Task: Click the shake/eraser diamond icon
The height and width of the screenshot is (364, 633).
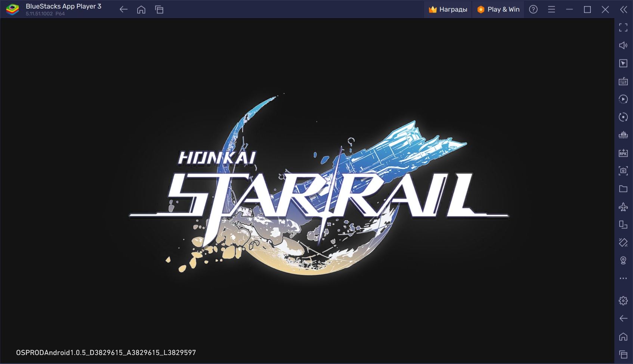Action: tap(623, 242)
